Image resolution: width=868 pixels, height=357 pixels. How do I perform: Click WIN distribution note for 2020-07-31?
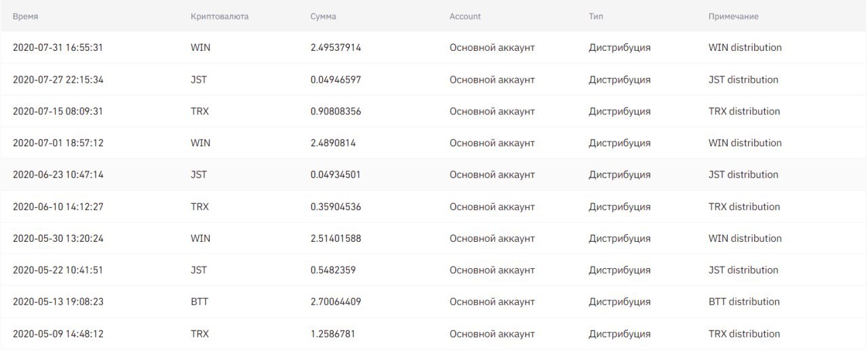(x=745, y=48)
